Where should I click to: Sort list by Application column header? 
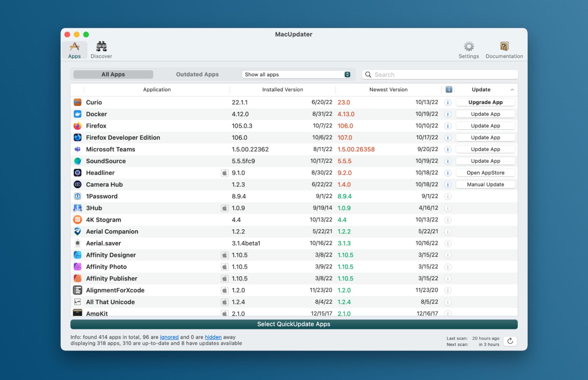click(x=157, y=90)
